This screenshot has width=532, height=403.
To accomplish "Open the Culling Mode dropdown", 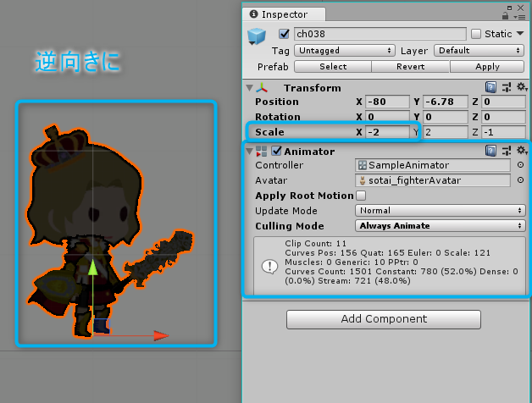I will coord(440,225).
